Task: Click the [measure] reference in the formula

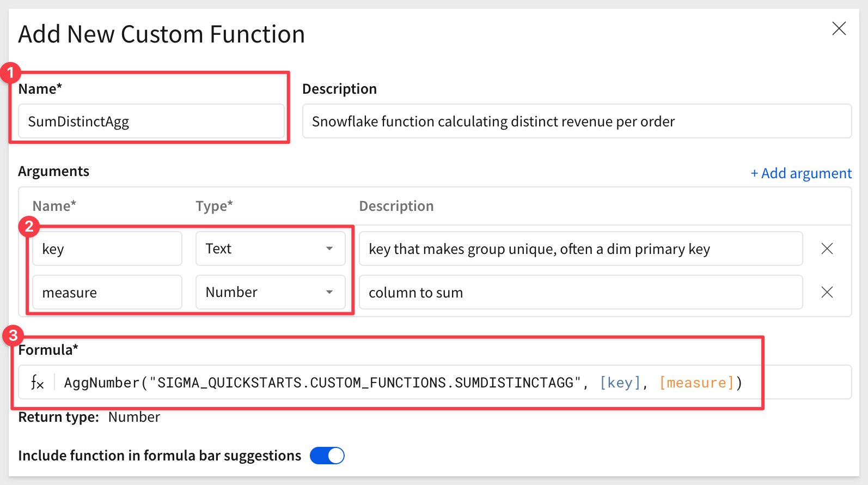Action: pyautogui.click(x=696, y=383)
